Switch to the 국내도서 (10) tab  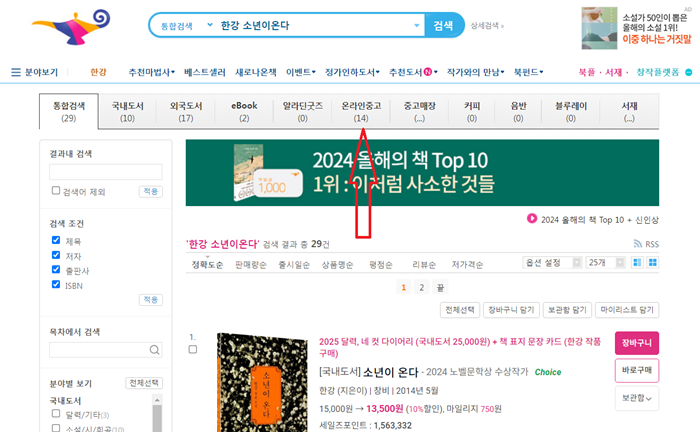[x=127, y=112]
